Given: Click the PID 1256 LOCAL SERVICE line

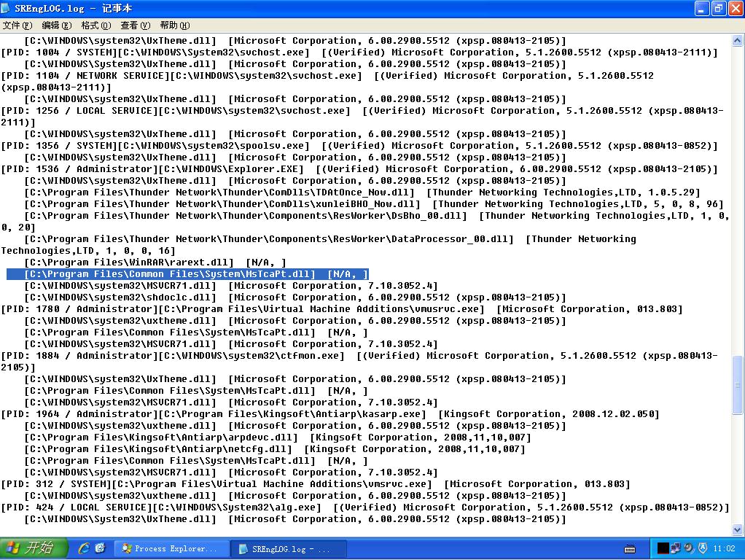Looking at the screenshot, I should point(362,117).
